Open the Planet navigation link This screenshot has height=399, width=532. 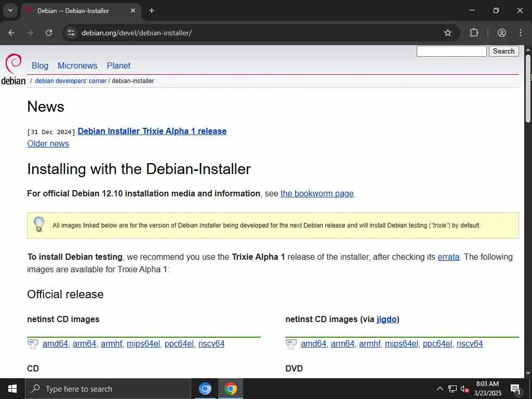click(118, 66)
